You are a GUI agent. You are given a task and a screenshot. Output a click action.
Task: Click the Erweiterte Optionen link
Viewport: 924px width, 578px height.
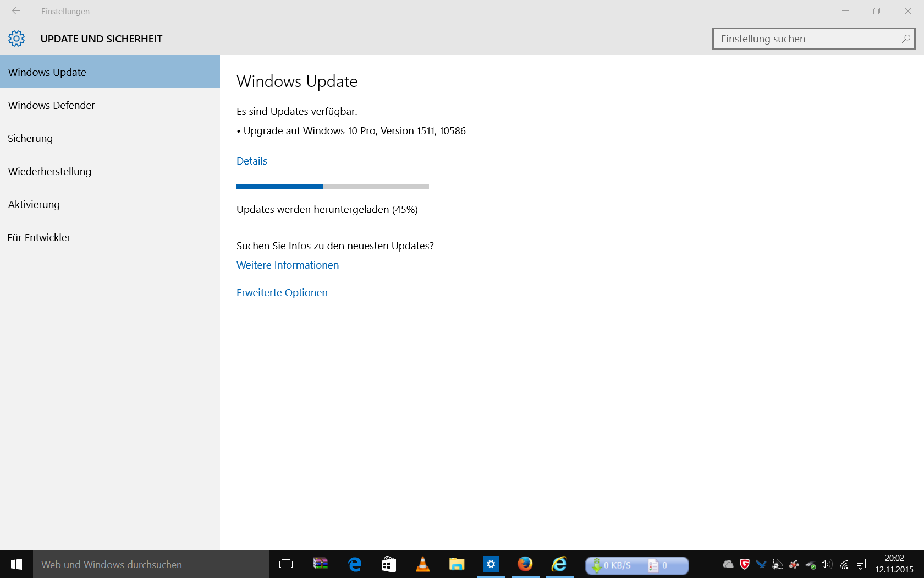[x=282, y=292]
